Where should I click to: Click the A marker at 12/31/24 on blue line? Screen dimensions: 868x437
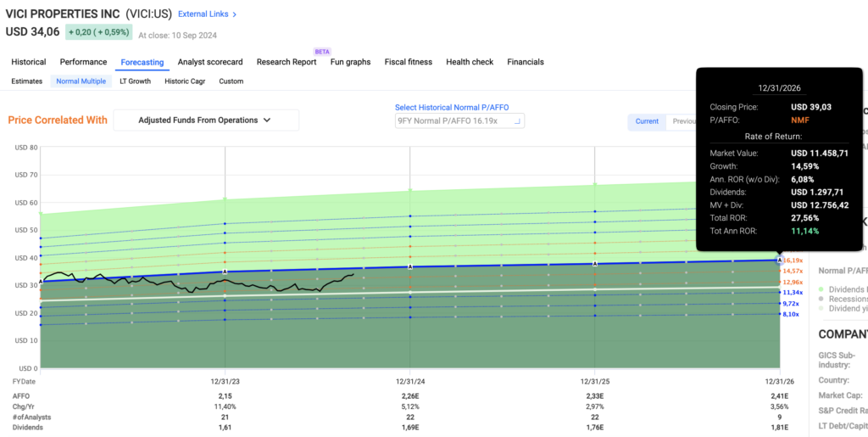point(410,266)
